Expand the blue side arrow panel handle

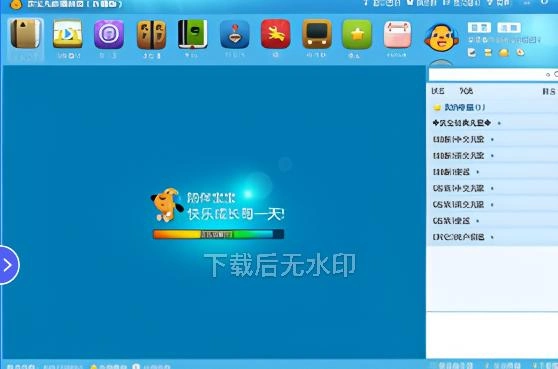tap(8, 265)
